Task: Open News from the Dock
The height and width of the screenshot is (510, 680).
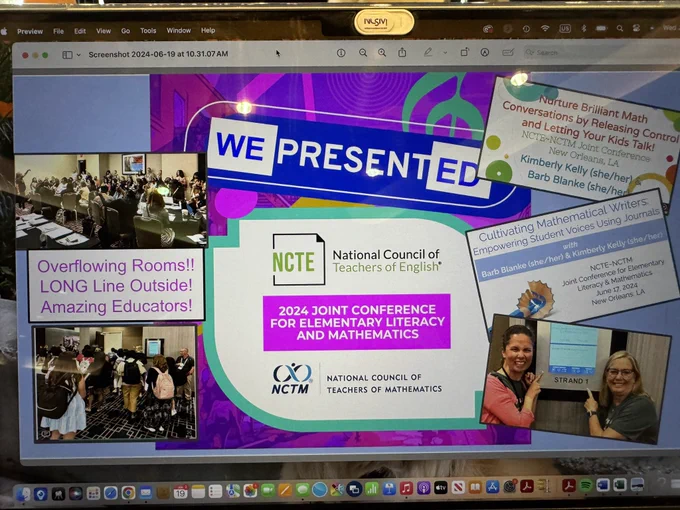Action: pos(458,487)
